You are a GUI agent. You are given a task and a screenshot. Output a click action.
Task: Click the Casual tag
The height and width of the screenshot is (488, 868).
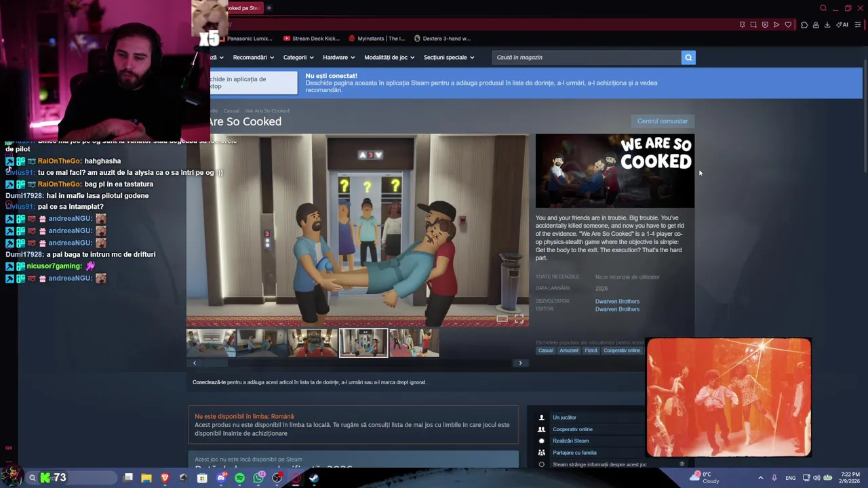coord(546,350)
